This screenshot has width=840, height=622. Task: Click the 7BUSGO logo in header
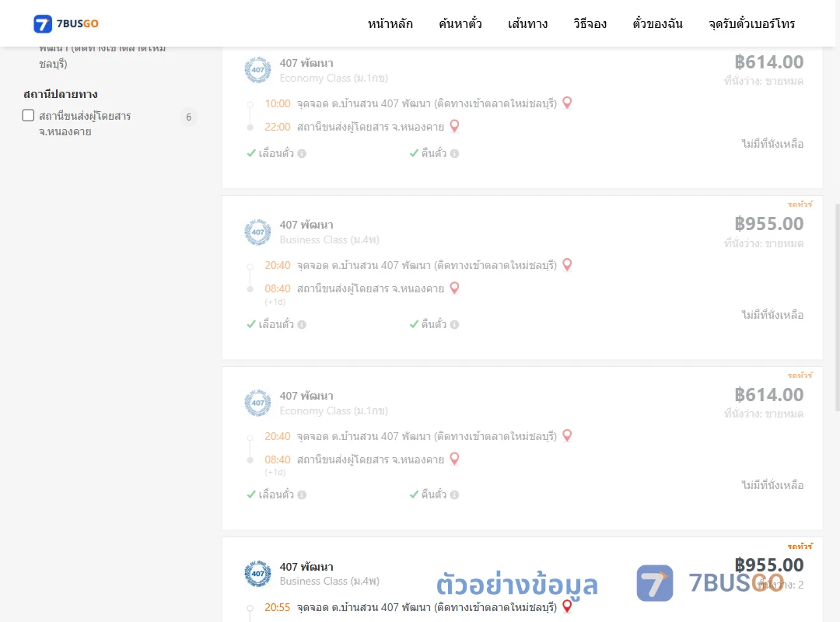[66, 23]
